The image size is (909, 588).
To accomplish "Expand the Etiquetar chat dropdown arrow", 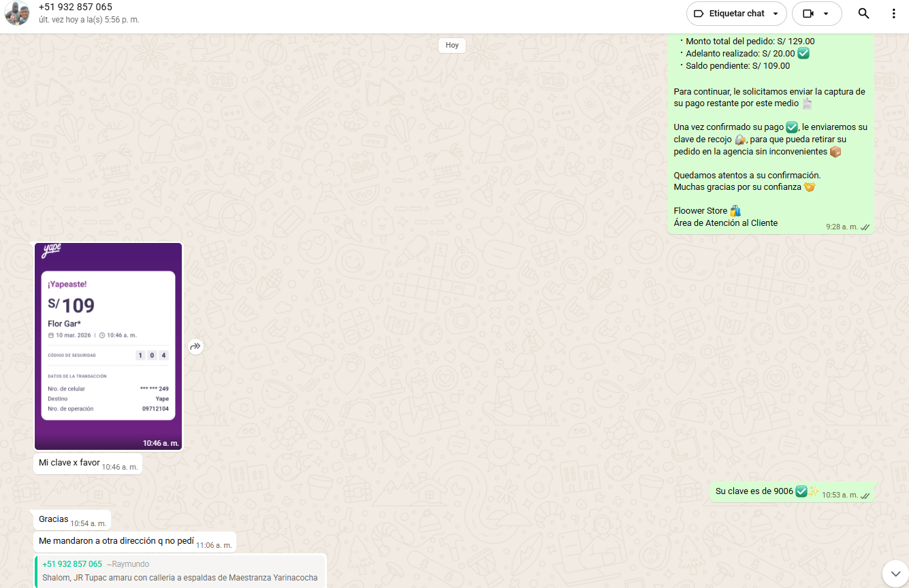I will coord(775,14).
